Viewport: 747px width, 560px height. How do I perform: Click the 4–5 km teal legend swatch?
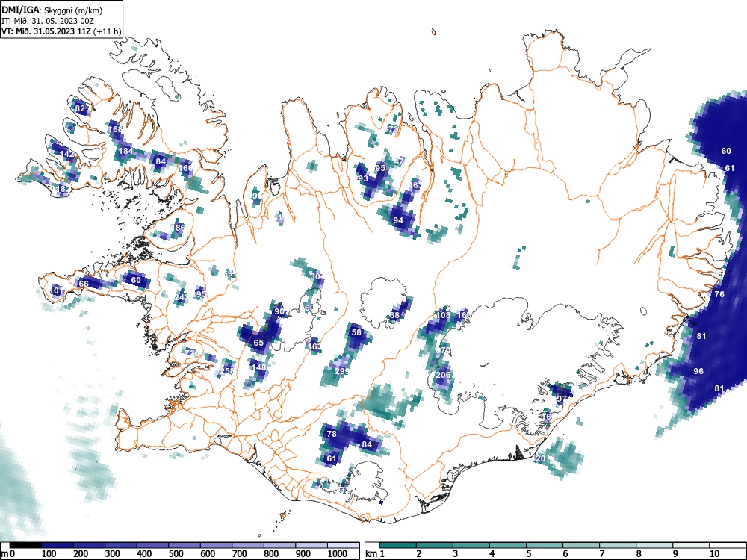pos(508,545)
